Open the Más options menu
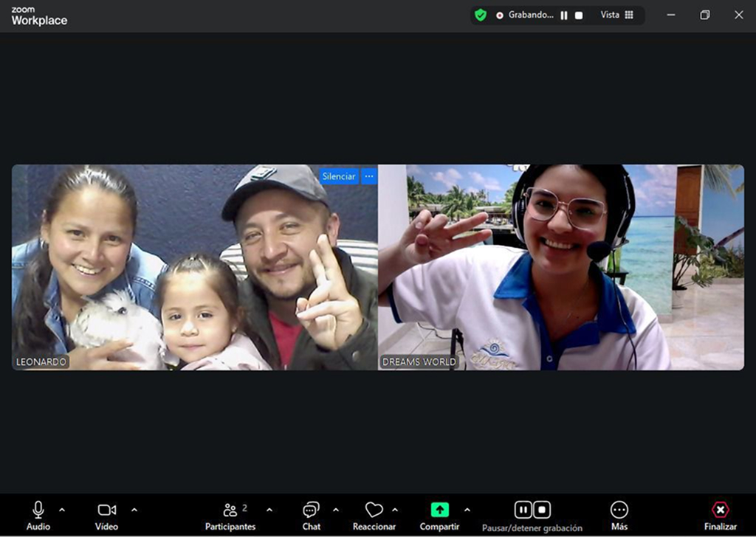756x537 pixels. tap(619, 510)
